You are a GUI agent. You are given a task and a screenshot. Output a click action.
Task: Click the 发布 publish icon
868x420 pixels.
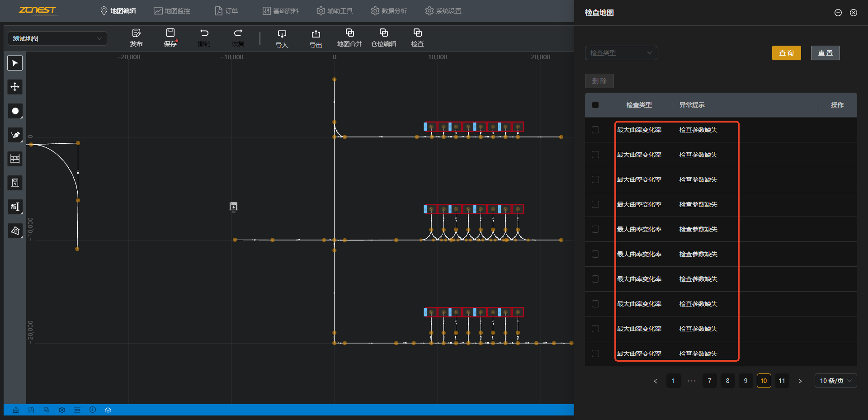[x=136, y=33]
